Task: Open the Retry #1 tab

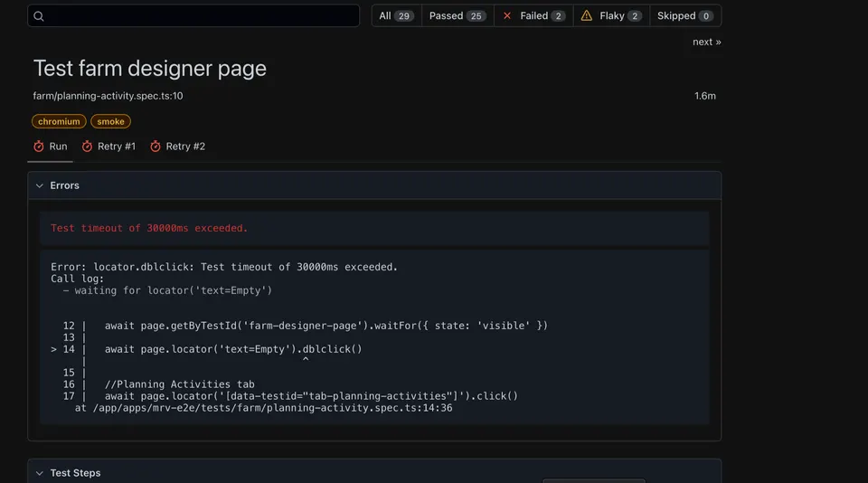Action: [108, 147]
